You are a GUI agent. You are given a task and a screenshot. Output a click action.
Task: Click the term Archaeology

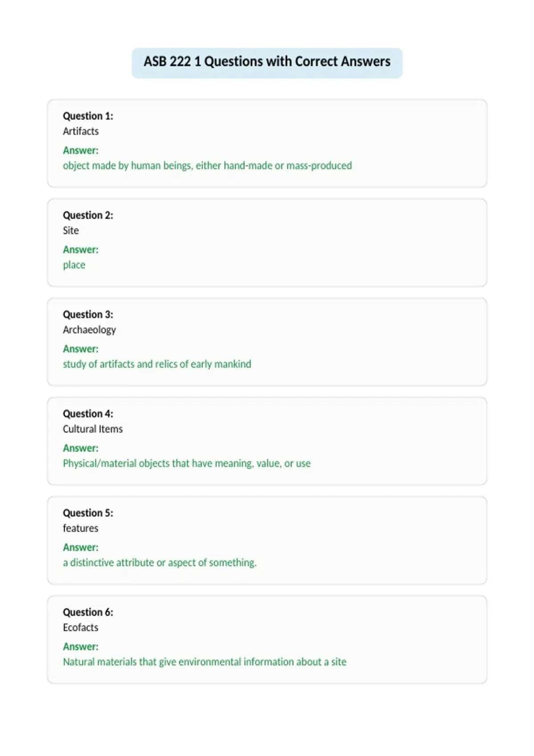point(89,330)
